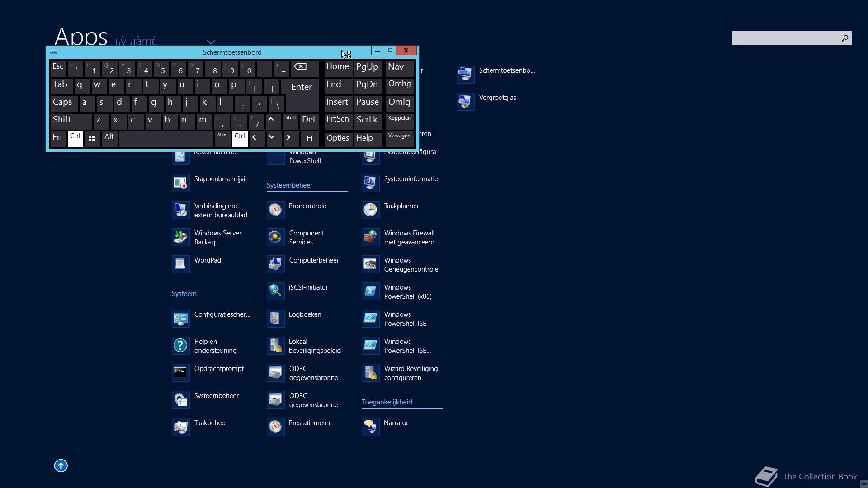Toggle Fn key on on-screen keyboard

[58, 139]
